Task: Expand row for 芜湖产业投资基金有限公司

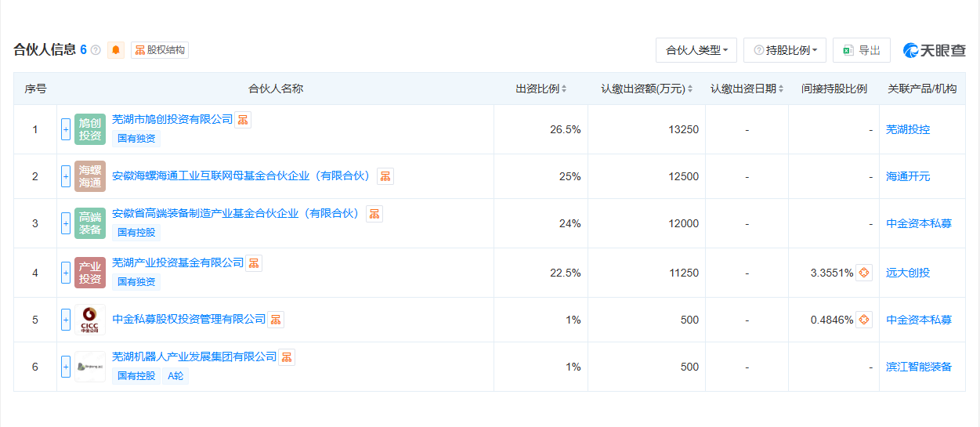Action: pos(66,273)
